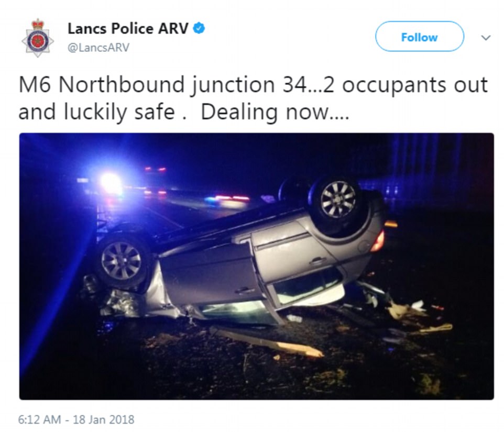Click the car's upper alloy wheel in photo
The width and height of the screenshot is (504, 432).
[338, 200]
